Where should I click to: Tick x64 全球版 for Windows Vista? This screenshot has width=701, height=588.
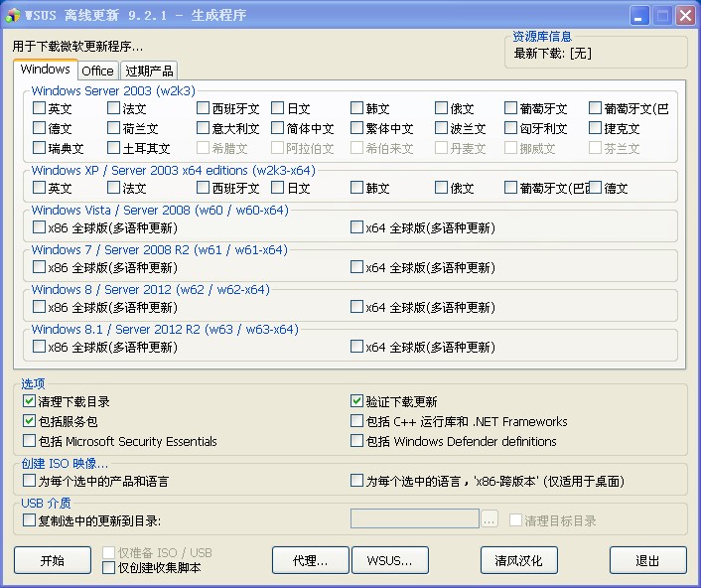coord(356,227)
